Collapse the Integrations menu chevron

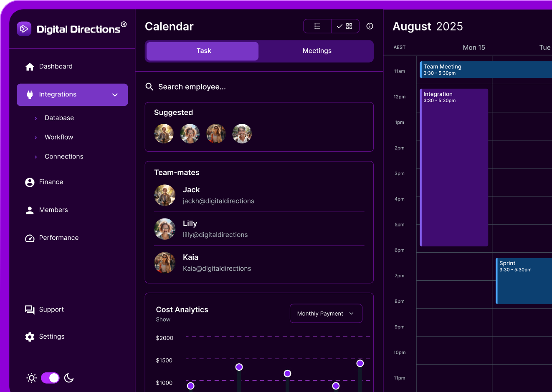[x=115, y=95]
